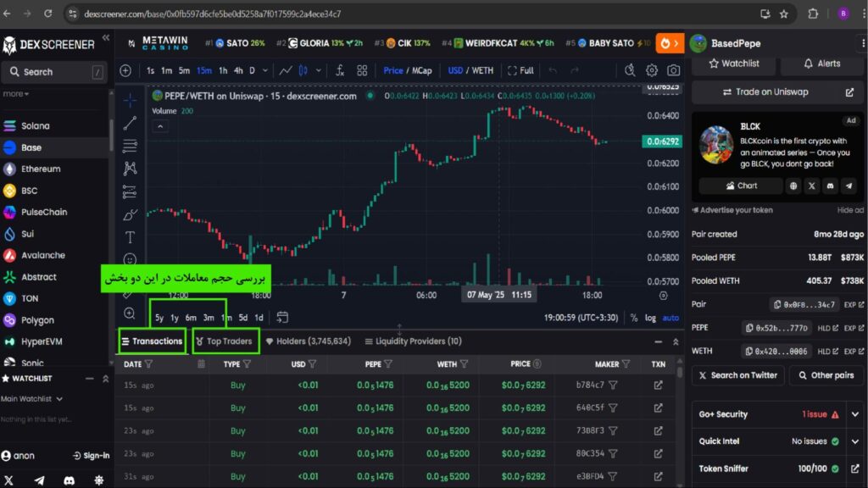Filter by clicking the USD column header

click(x=304, y=364)
